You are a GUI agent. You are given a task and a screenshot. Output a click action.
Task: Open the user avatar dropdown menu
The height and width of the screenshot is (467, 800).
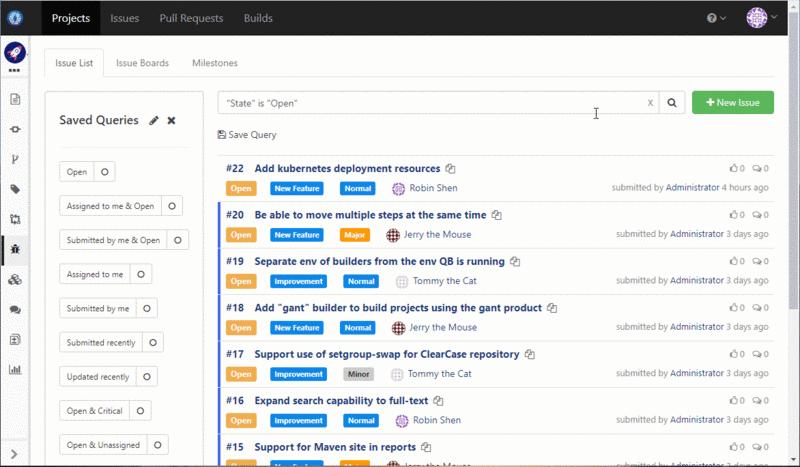point(762,18)
